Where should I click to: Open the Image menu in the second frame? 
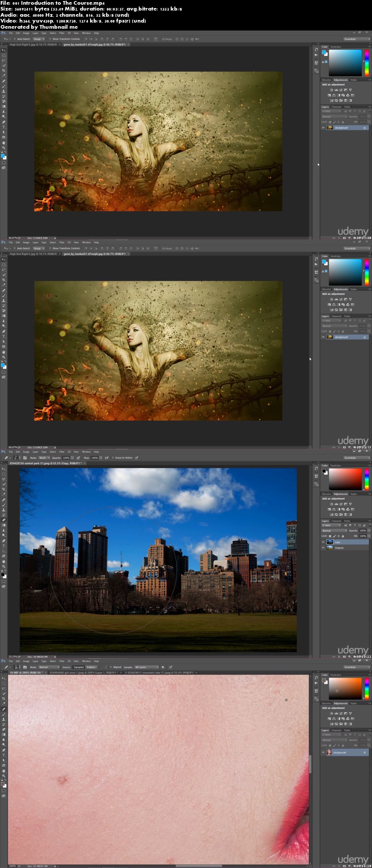(26, 242)
